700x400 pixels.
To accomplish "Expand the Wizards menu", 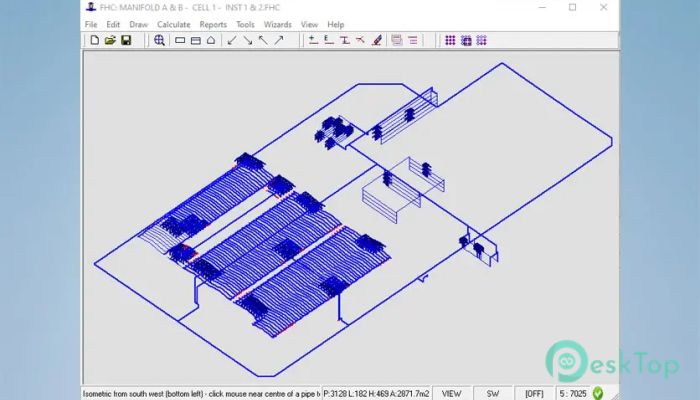I will [277, 24].
